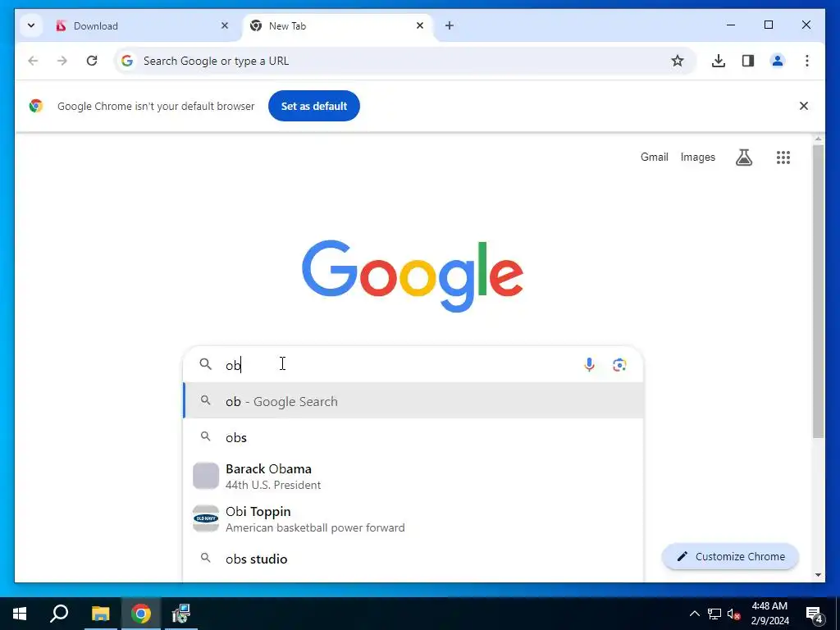The width and height of the screenshot is (840, 630).
Task: Start voice search with microphone icon
Action: (x=589, y=365)
